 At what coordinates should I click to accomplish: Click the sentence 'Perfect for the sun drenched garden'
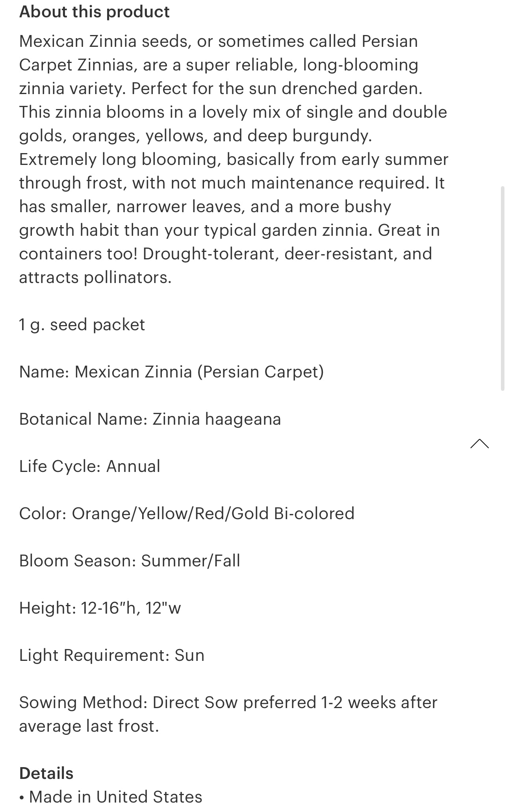(x=276, y=89)
